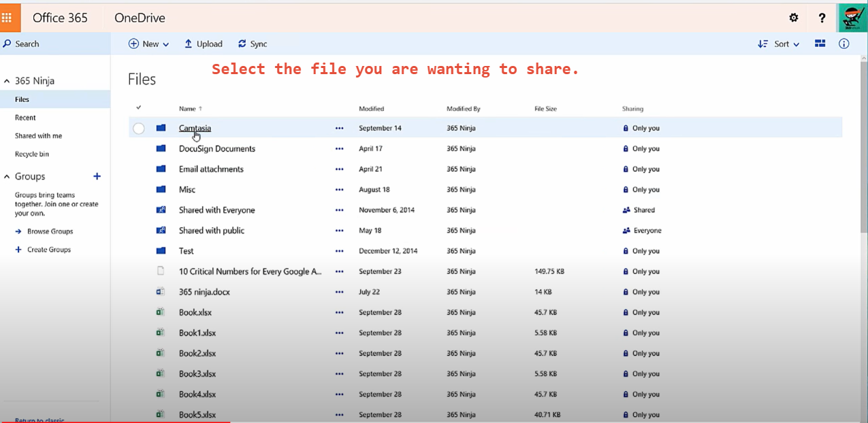This screenshot has width=868, height=423.
Task: Click Everyone status for Shared with public
Action: pos(642,231)
